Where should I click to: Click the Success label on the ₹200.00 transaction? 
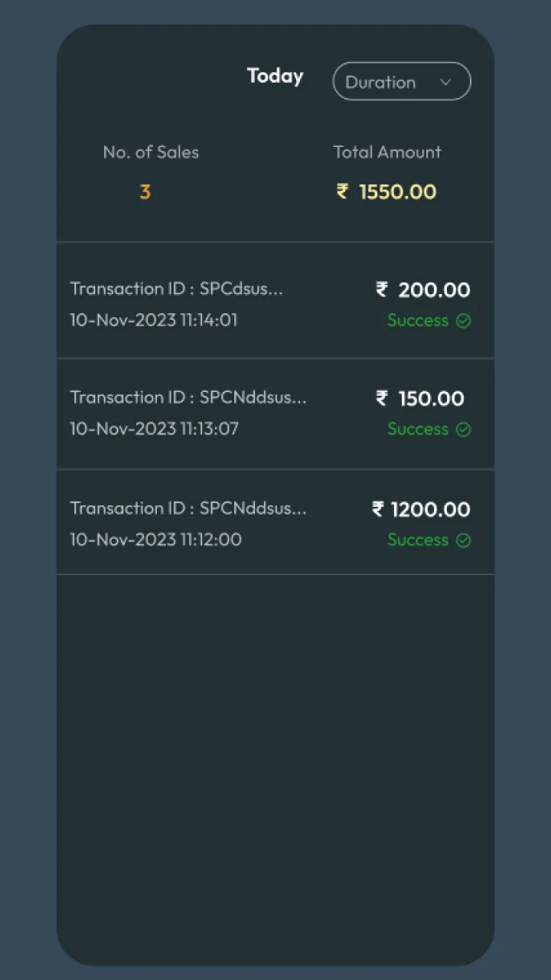418,321
